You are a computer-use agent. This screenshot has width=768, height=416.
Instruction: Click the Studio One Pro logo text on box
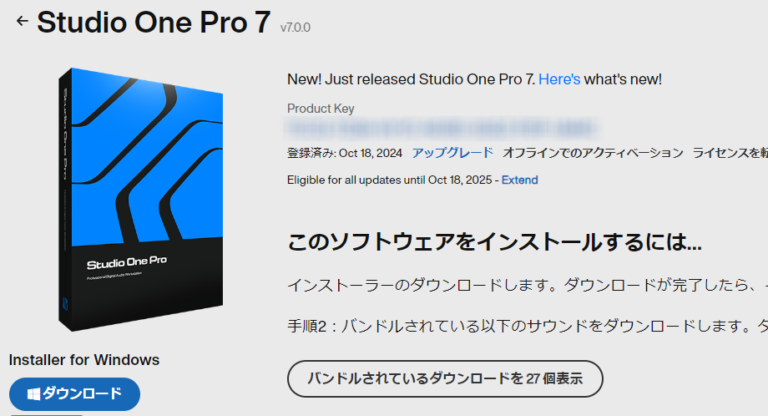127,263
